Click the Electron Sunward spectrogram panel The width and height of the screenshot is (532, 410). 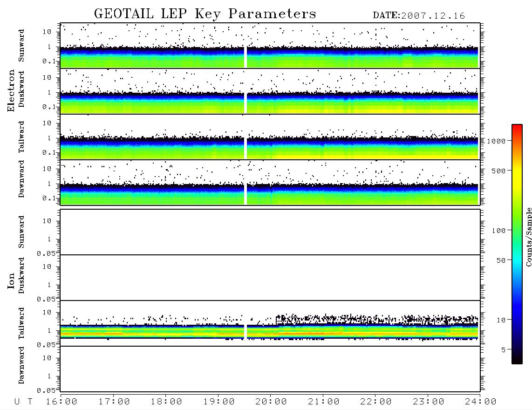coord(270,46)
